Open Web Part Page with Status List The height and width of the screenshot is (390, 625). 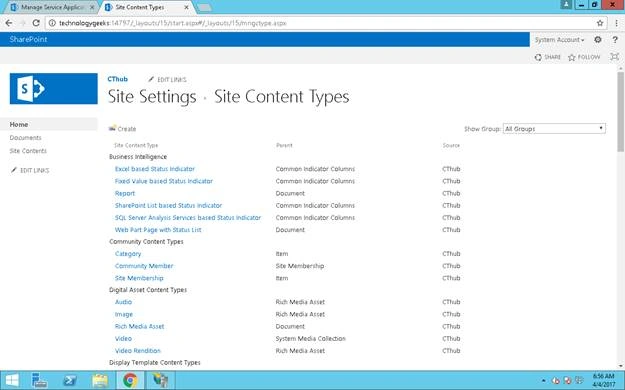[x=158, y=230]
